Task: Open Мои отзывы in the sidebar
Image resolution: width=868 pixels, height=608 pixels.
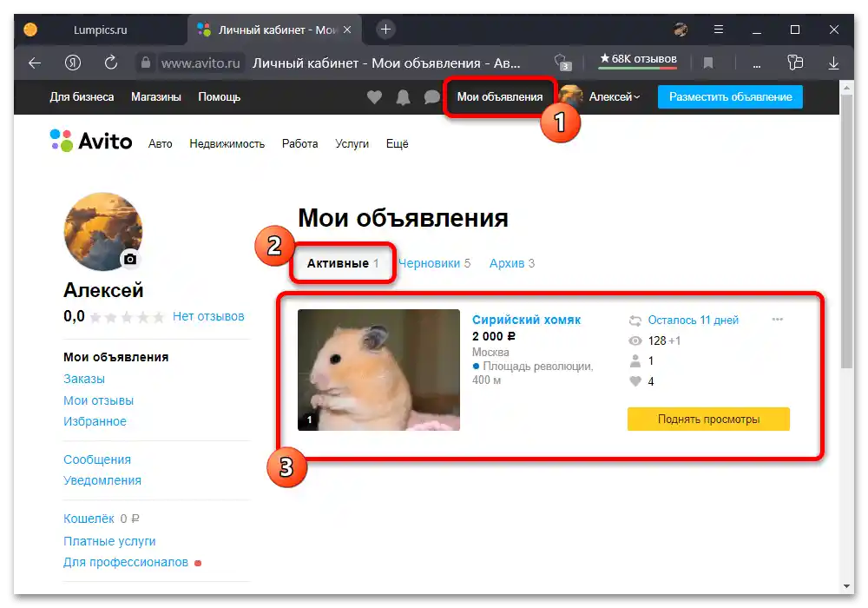Action: coord(98,400)
